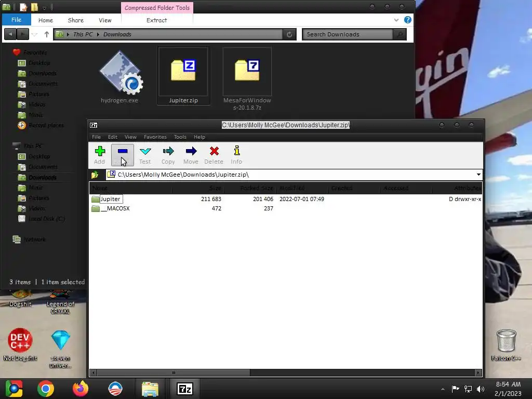Click the search magnifier in Explorer
Image resolution: width=532 pixels, height=399 pixels.
point(400,34)
